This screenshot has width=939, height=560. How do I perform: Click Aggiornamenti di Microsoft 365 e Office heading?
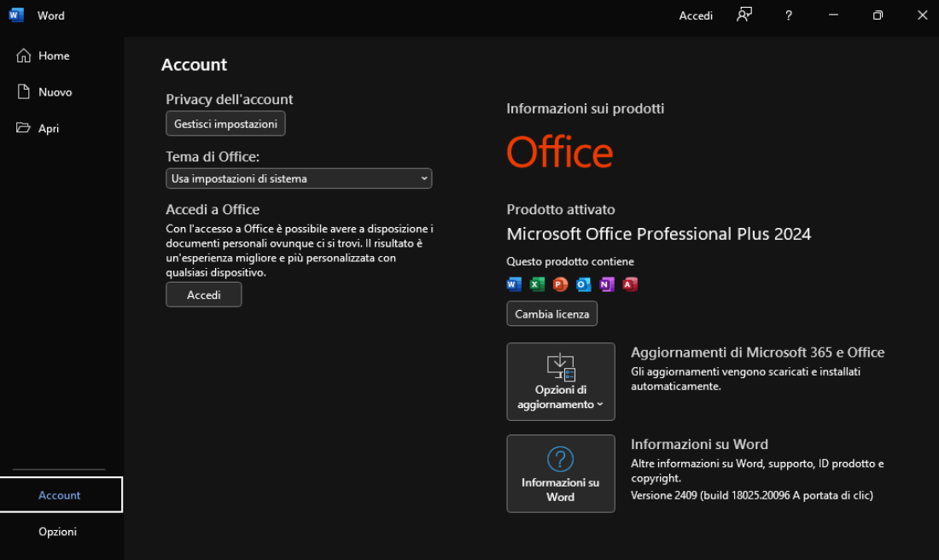[757, 353]
